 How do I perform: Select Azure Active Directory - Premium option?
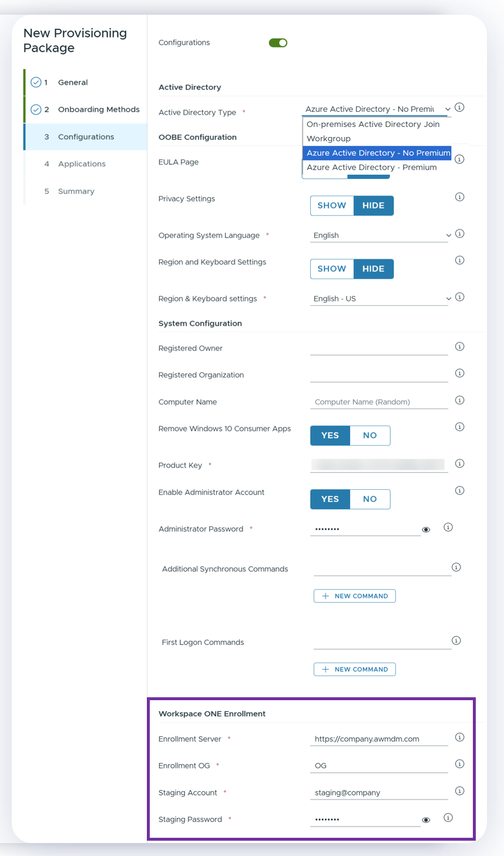point(371,167)
